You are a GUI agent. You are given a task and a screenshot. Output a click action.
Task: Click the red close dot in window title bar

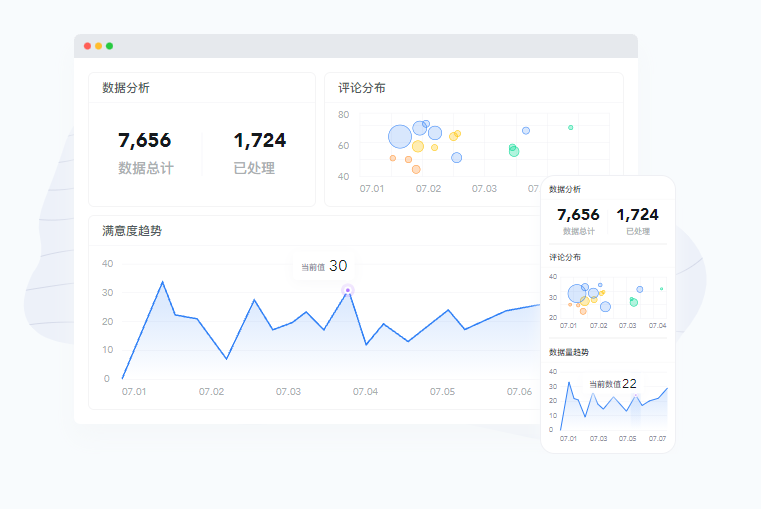coord(87,46)
